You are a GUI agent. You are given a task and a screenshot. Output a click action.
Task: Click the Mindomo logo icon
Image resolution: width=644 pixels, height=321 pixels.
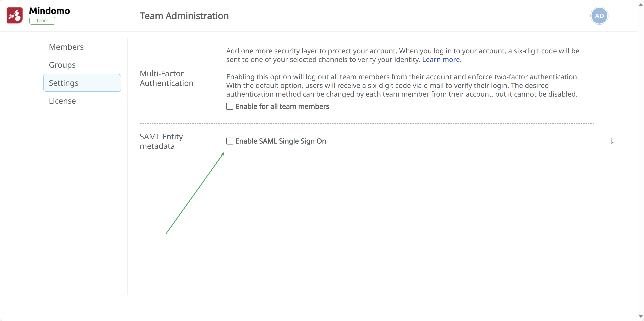point(15,16)
